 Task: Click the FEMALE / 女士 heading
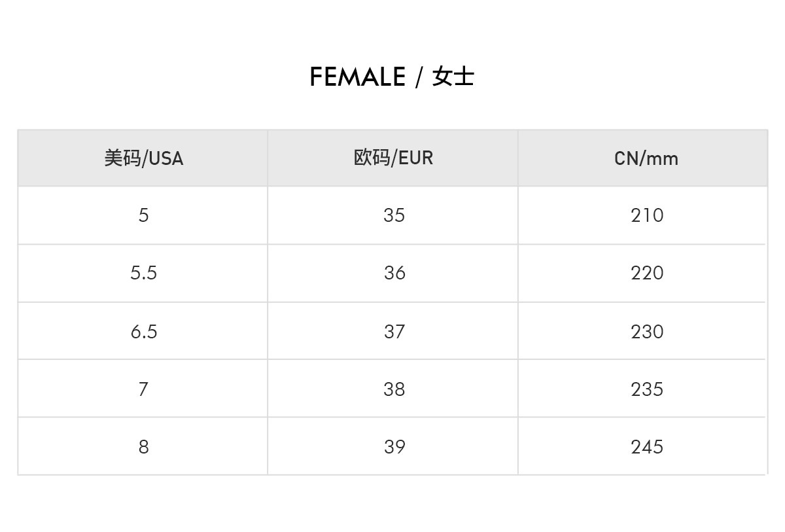coord(392,77)
